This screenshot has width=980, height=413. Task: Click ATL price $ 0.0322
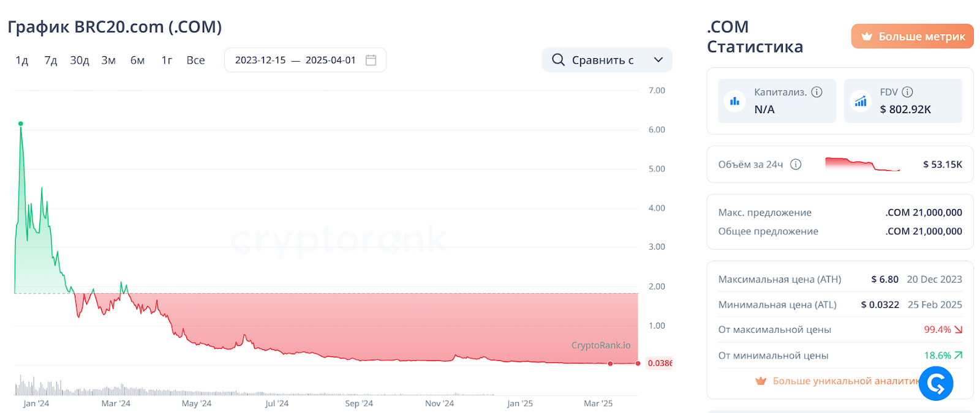[x=880, y=304]
